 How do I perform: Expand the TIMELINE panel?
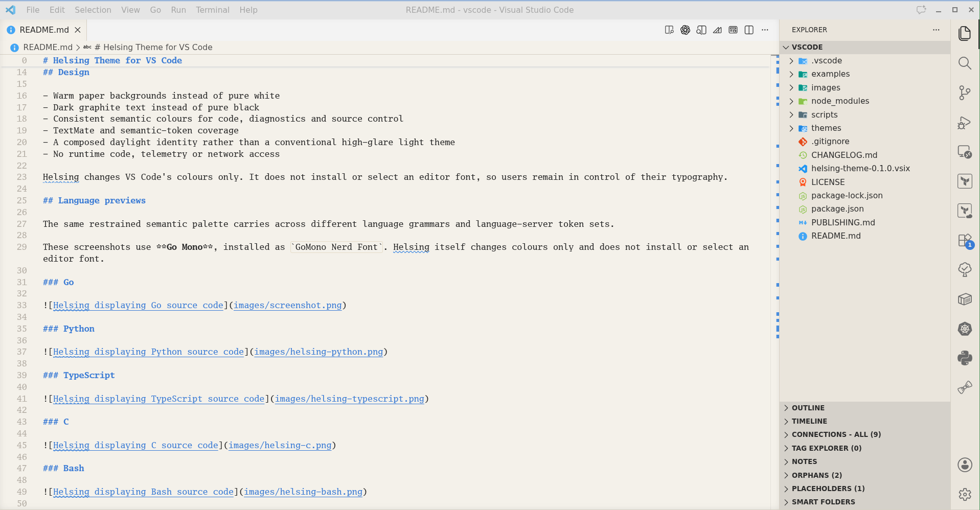click(x=865, y=421)
